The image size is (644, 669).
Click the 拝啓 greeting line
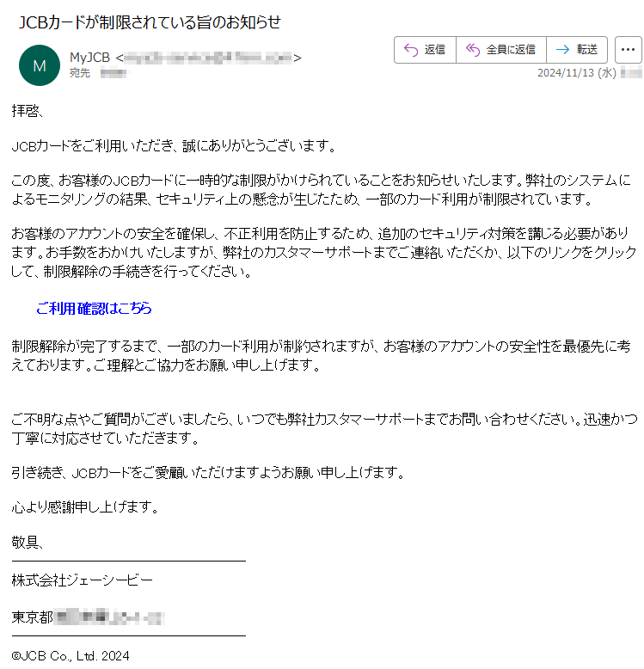point(27,112)
